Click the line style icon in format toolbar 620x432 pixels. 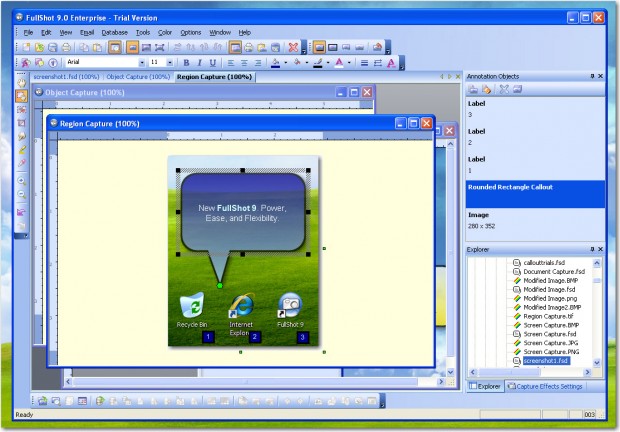365,63
